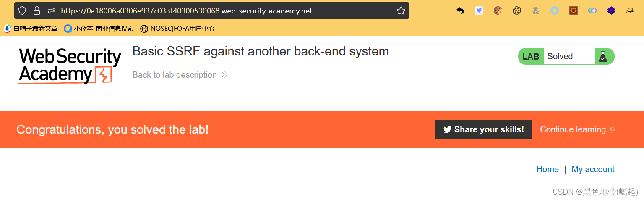
Task: Open the My account page
Action: click(x=593, y=169)
